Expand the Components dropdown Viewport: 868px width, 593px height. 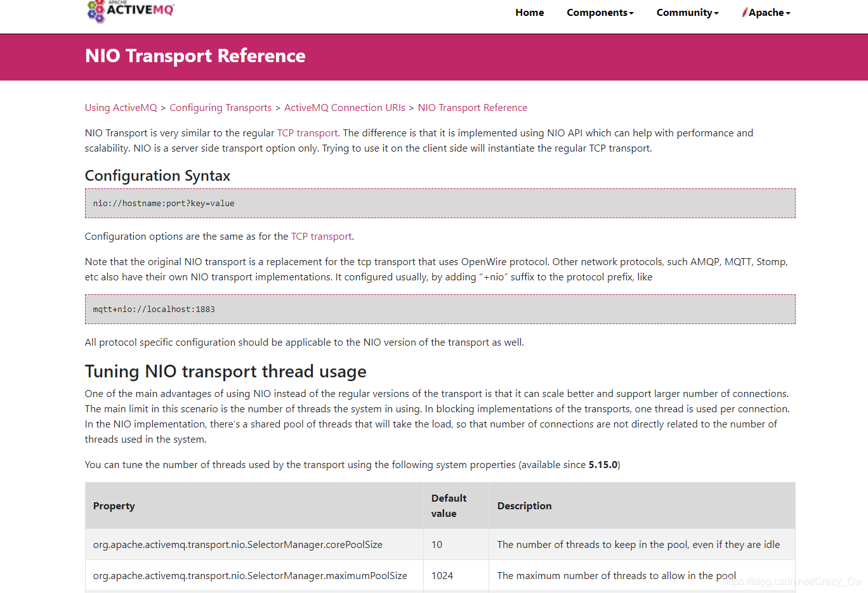tap(600, 13)
